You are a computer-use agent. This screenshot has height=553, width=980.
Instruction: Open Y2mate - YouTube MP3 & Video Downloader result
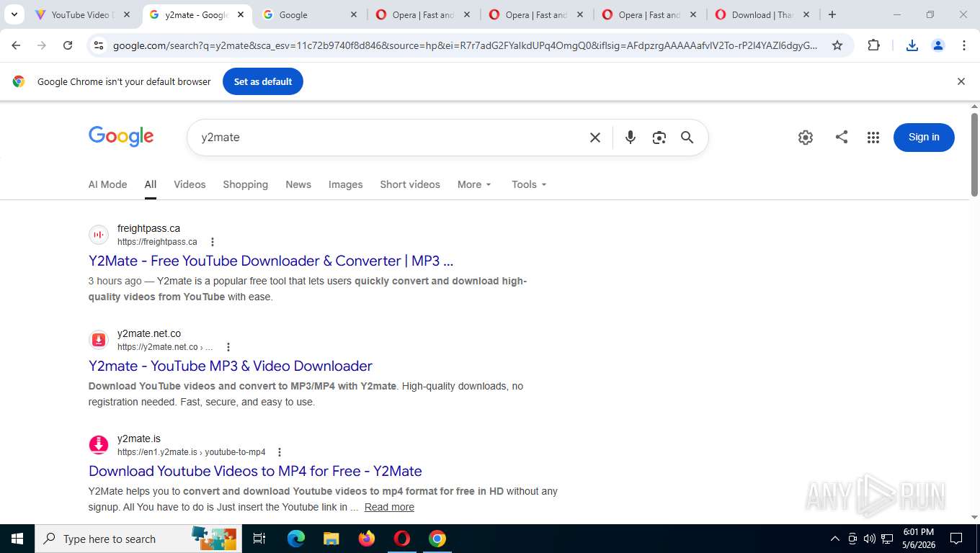pos(231,366)
